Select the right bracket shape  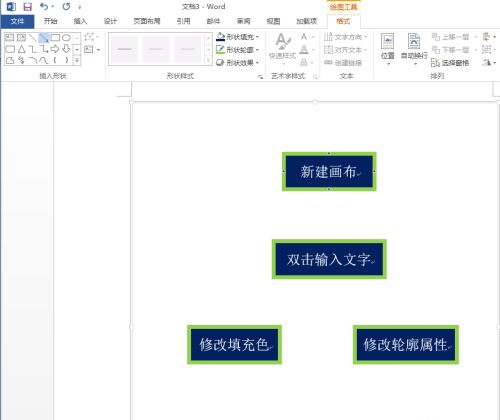point(67,60)
